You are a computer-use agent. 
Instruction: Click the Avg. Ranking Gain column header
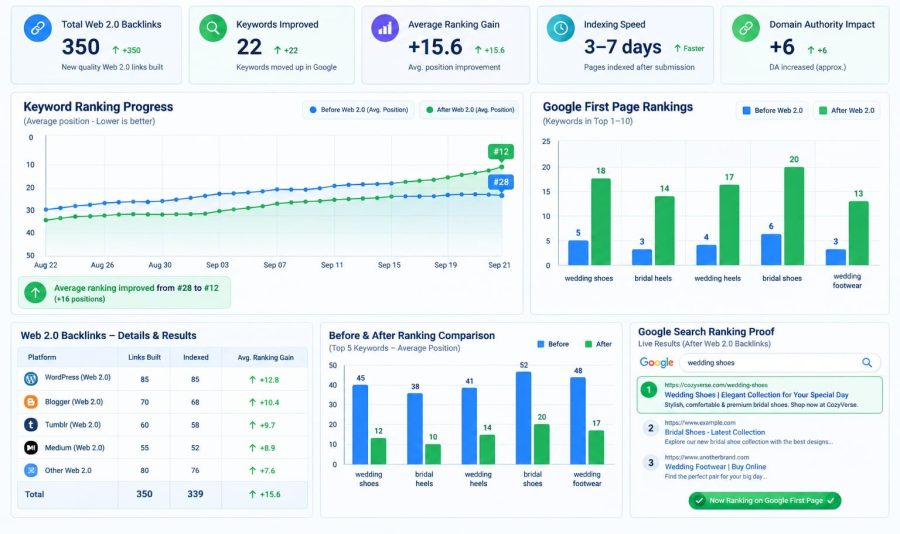tap(266, 357)
